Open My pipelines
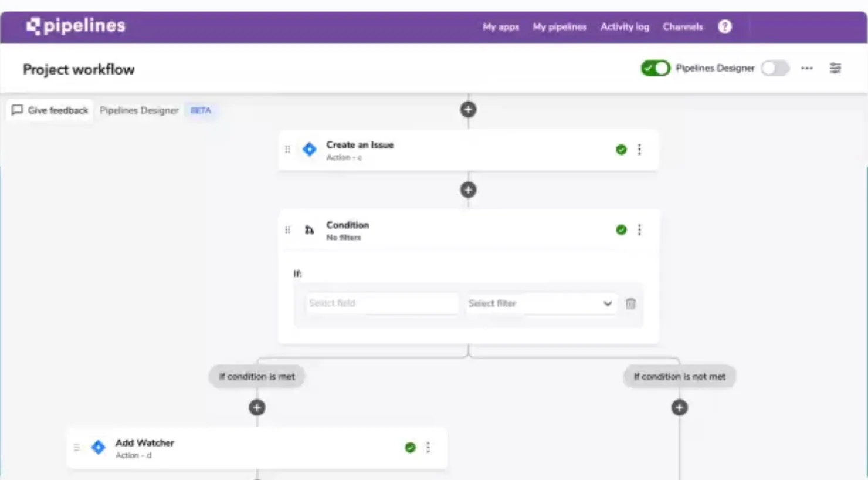 pyautogui.click(x=560, y=27)
